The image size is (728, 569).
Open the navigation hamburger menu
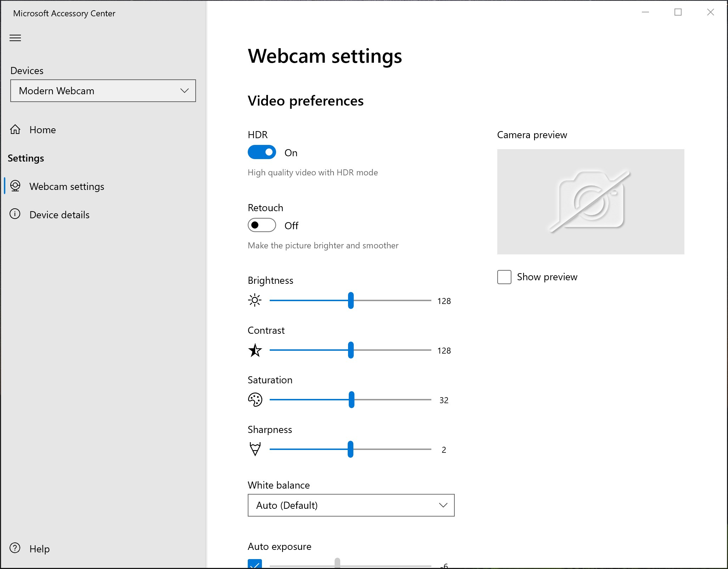(x=15, y=38)
